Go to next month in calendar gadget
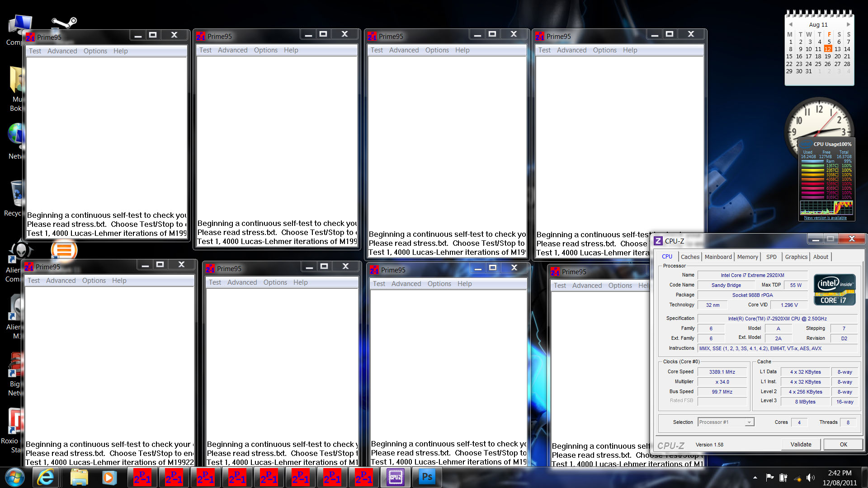The image size is (868, 488). (x=848, y=24)
